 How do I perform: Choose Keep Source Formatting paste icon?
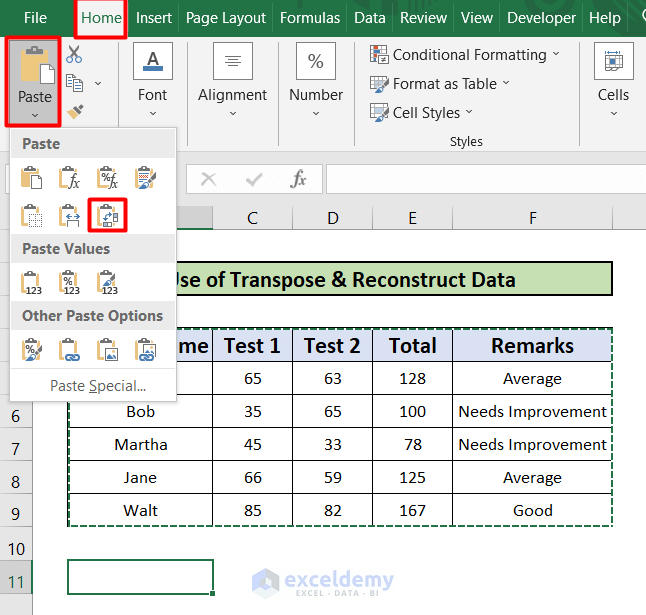(x=145, y=178)
